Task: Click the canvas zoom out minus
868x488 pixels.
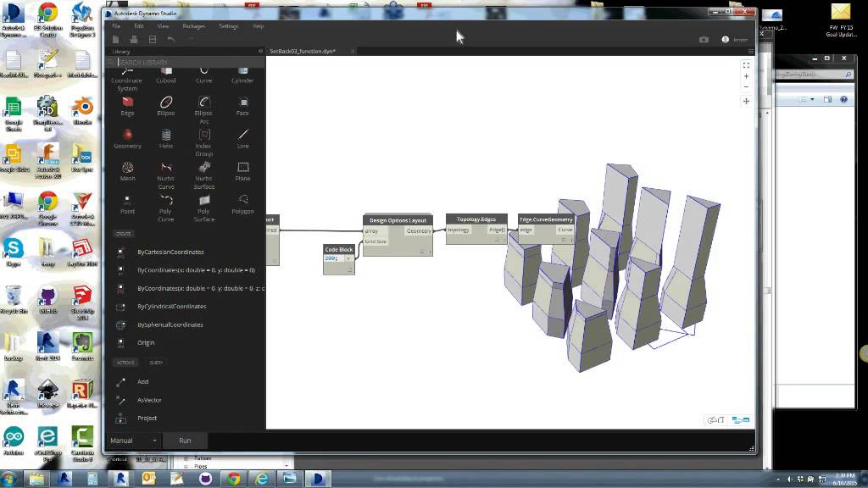Action: 746,87
